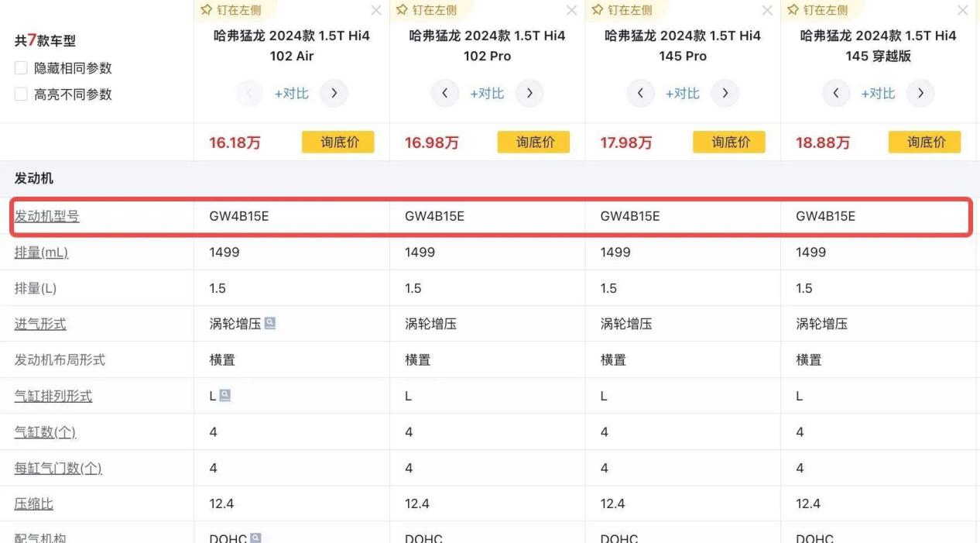This screenshot has width=980, height=543.
Task: Remove the 102 Pro column with X
Action: pos(572,10)
